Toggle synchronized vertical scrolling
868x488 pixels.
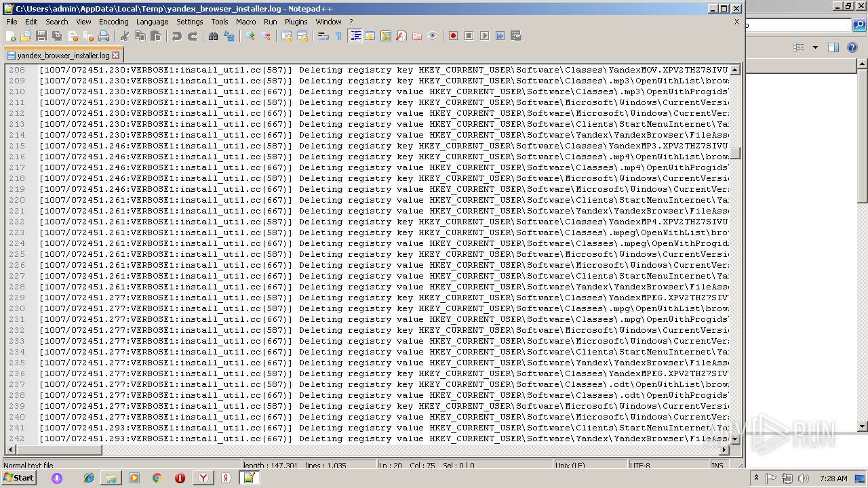tap(286, 36)
